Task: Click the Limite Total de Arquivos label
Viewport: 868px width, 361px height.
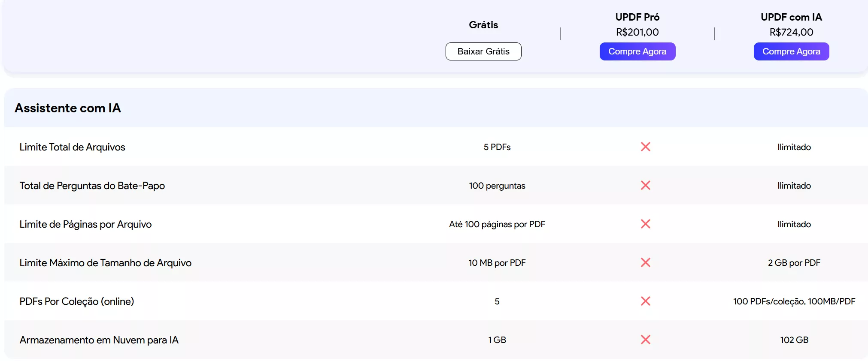Action: 72,147
